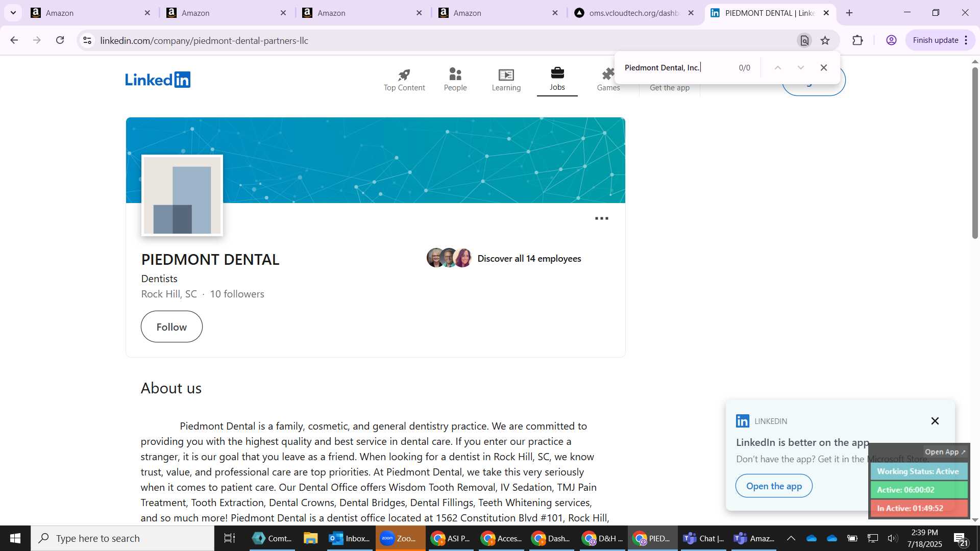The image size is (980, 551).
Task: Navigate back in browser
Action: [x=14, y=40]
